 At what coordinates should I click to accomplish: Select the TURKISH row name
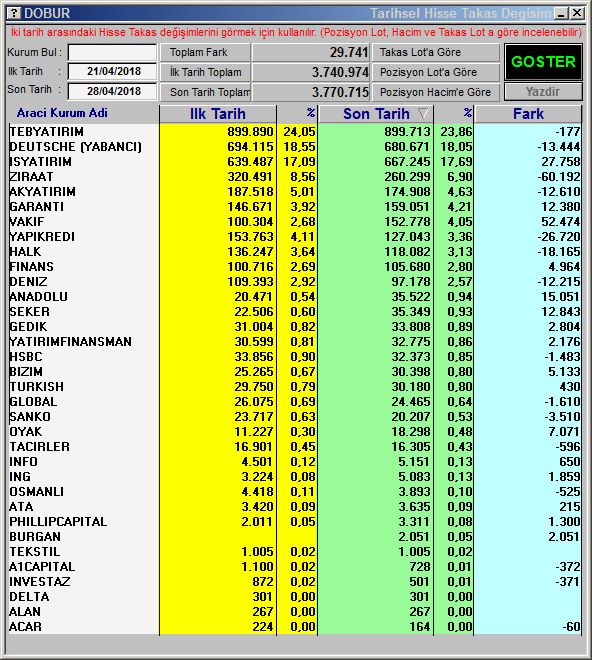click(37, 387)
